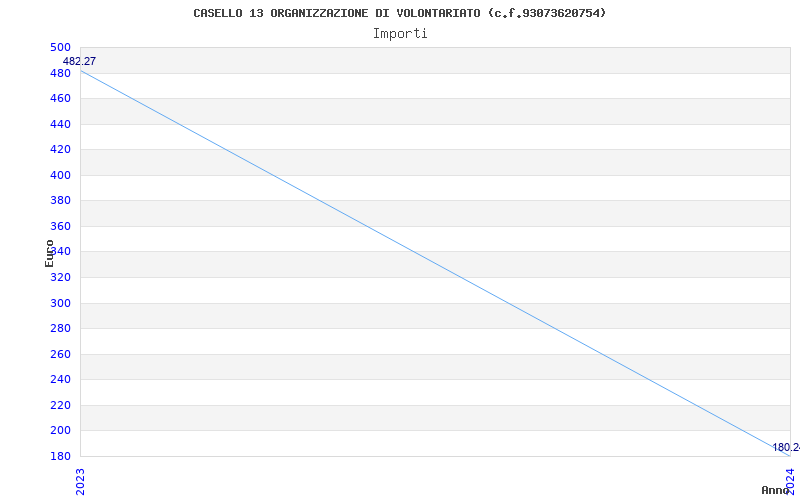Click the 300 y-axis tick label

60,304
